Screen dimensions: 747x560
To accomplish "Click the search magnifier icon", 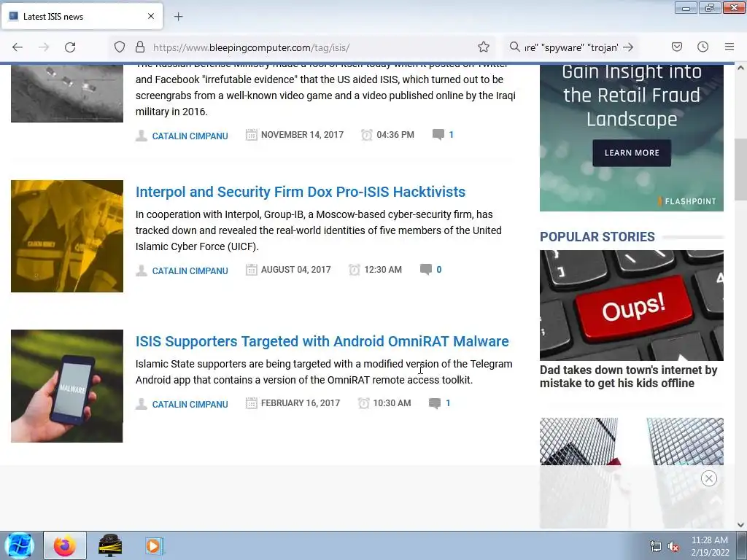I will pos(514,47).
